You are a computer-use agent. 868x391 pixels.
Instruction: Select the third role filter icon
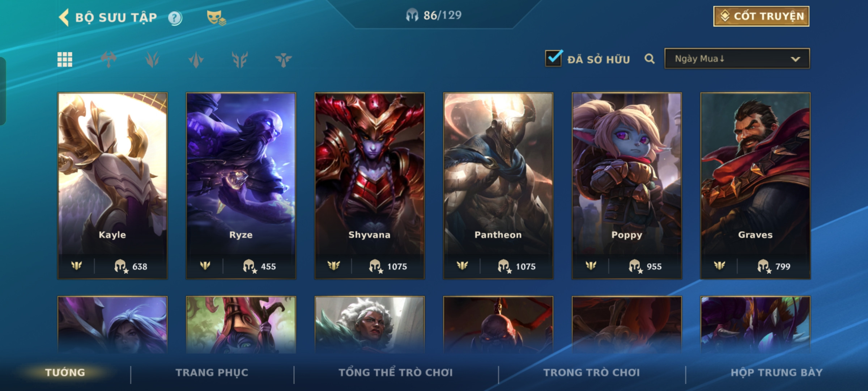196,59
